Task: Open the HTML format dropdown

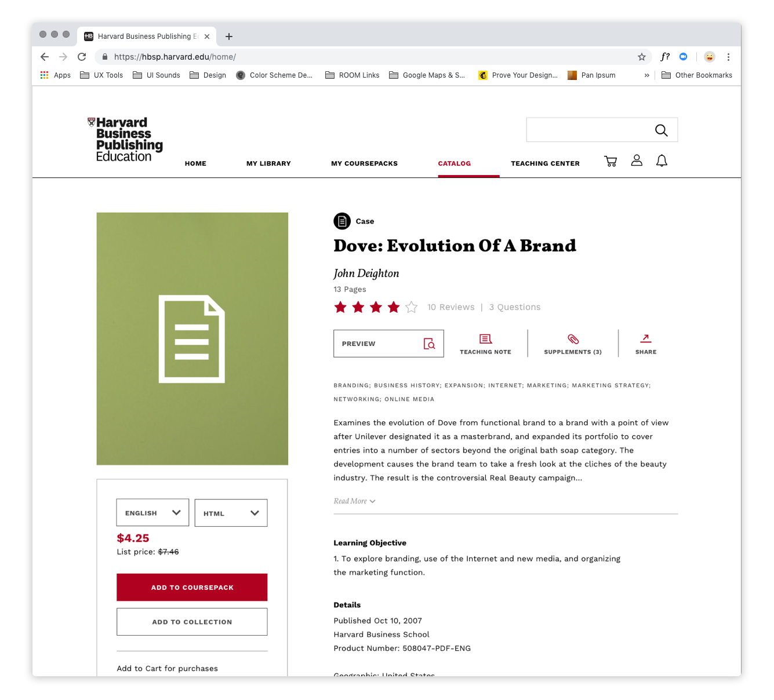Action: 231,513
